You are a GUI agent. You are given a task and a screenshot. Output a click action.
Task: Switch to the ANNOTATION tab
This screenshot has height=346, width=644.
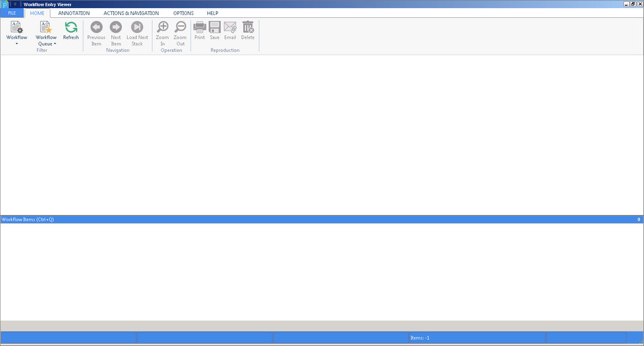click(74, 13)
